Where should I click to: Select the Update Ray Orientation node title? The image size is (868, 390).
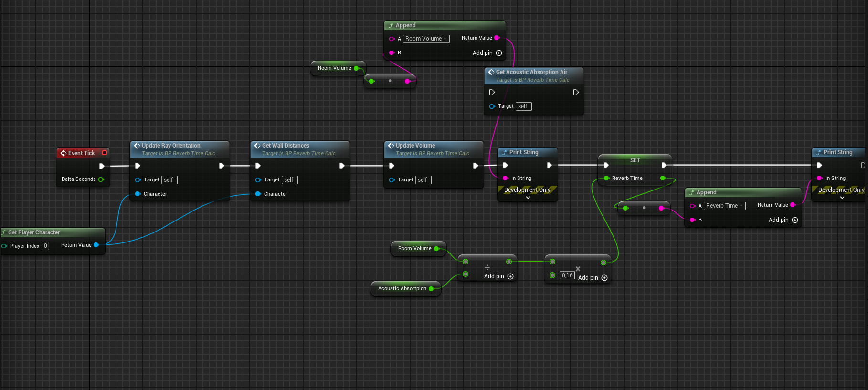coord(171,146)
